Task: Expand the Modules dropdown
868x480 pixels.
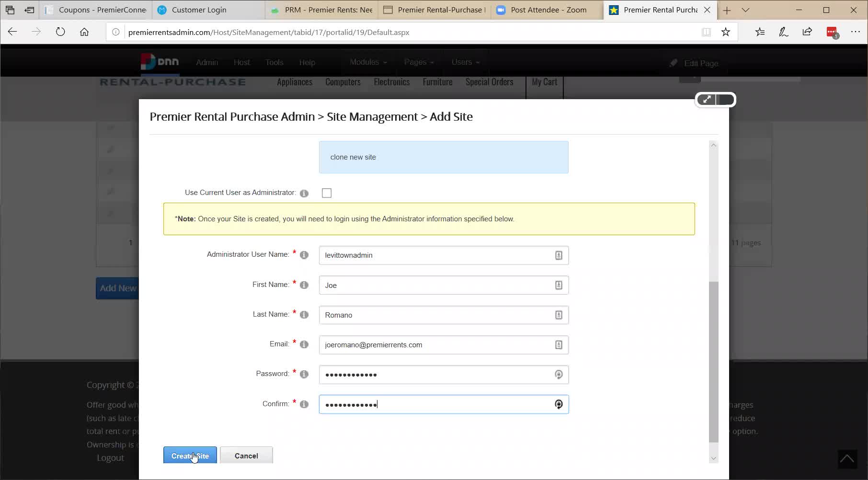Action: pyautogui.click(x=368, y=62)
